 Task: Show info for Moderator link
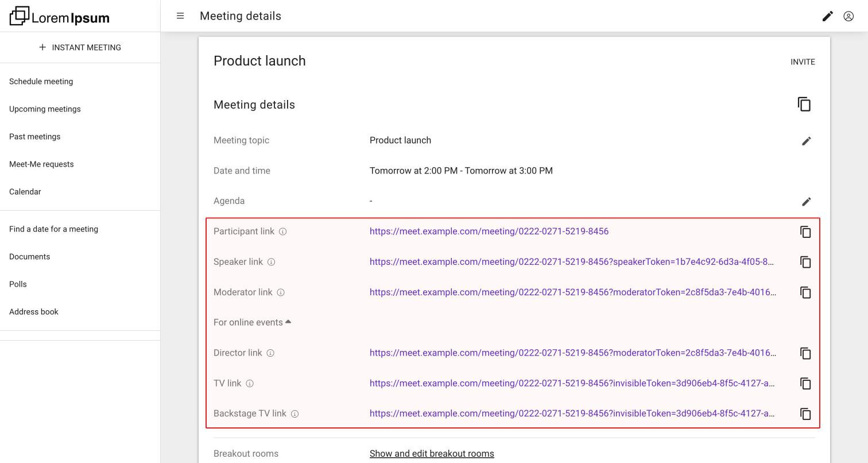tap(281, 292)
